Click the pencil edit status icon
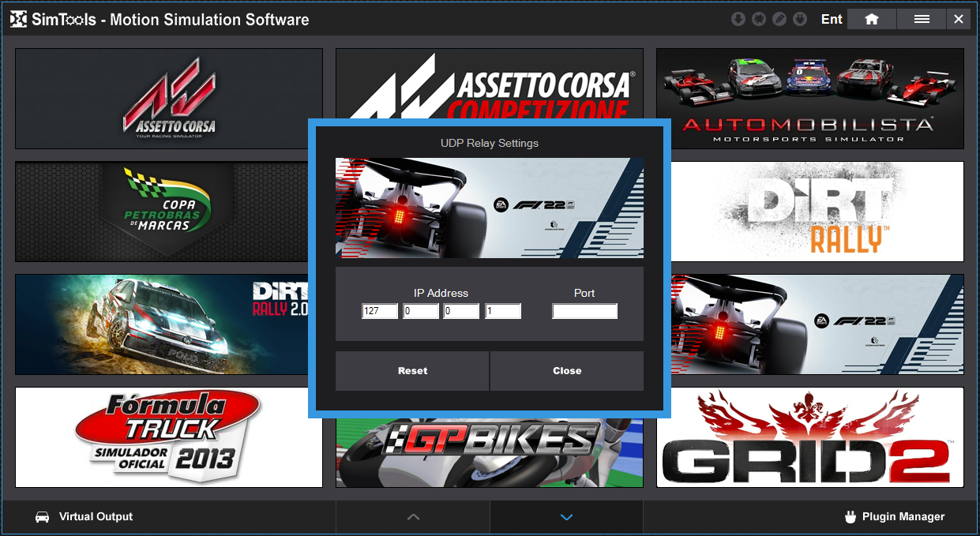 click(779, 19)
